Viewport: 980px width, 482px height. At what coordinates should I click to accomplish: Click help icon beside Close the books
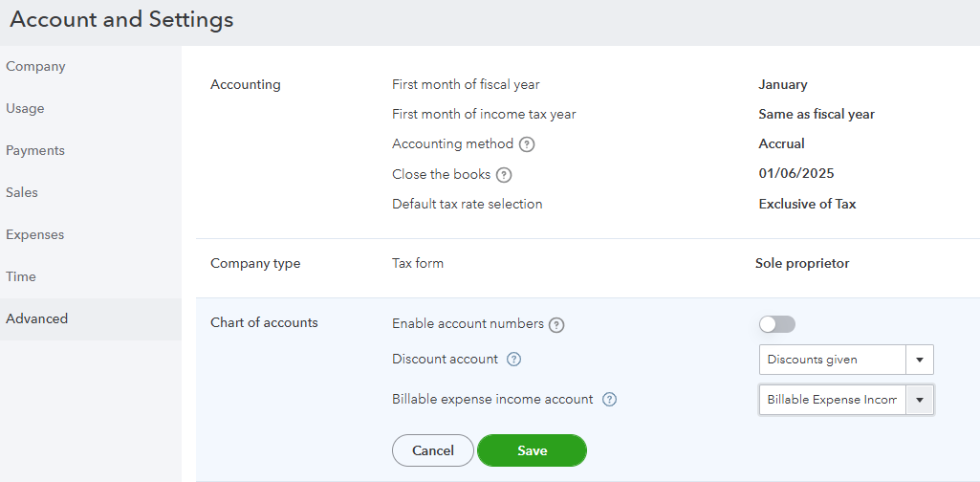[x=504, y=175]
